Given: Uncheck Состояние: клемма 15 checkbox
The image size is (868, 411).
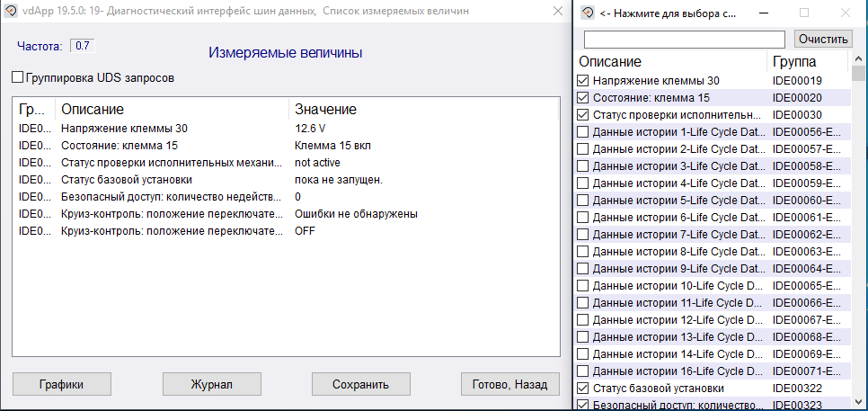Looking at the screenshot, I should coord(582,98).
